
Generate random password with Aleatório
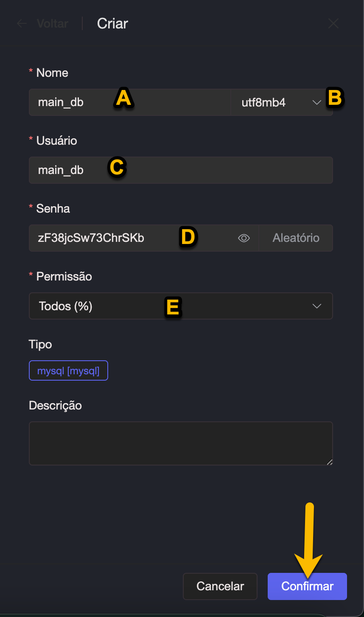[296, 238]
